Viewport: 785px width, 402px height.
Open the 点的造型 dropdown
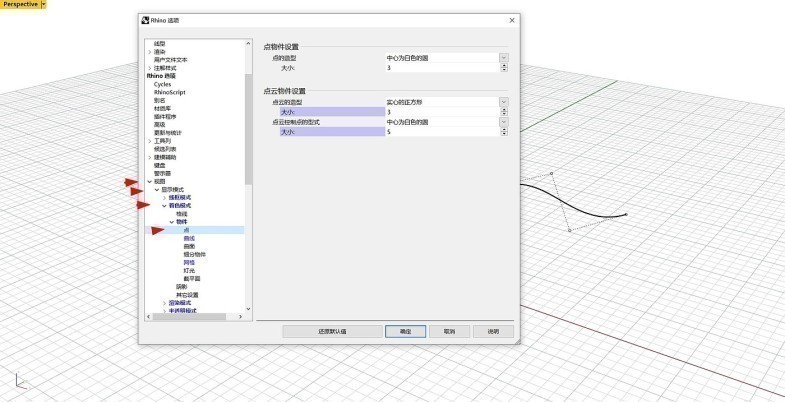coord(504,58)
